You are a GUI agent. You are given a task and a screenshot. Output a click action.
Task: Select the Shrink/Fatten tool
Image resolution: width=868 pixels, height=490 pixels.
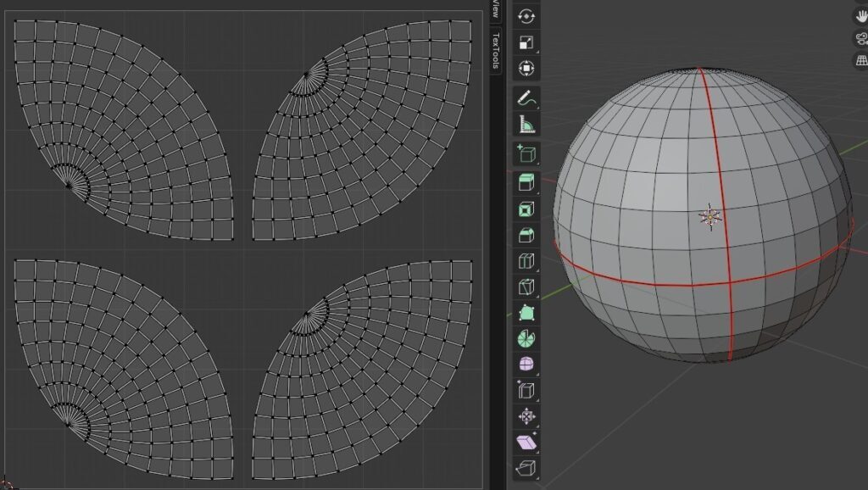526,415
